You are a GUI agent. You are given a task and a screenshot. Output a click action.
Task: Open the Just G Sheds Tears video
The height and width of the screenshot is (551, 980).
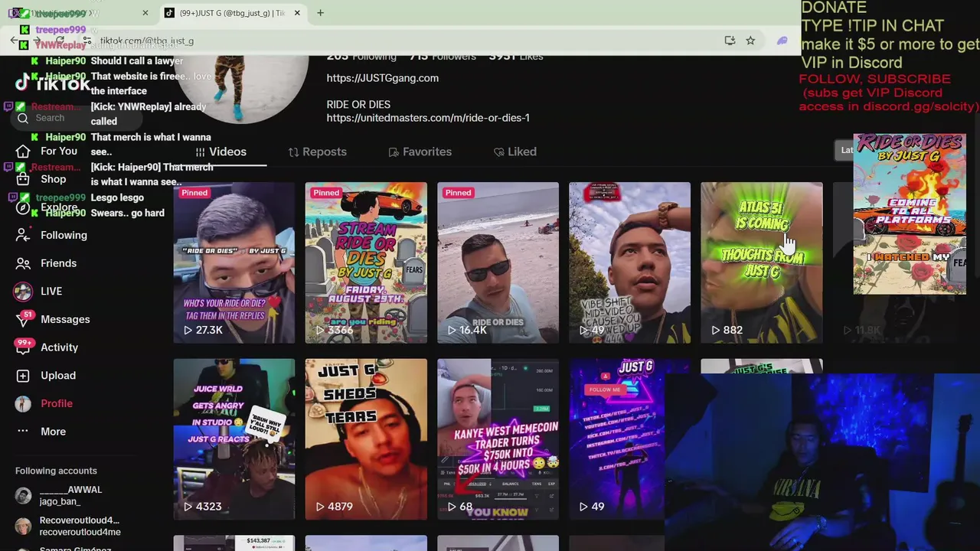click(x=366, y=439)
